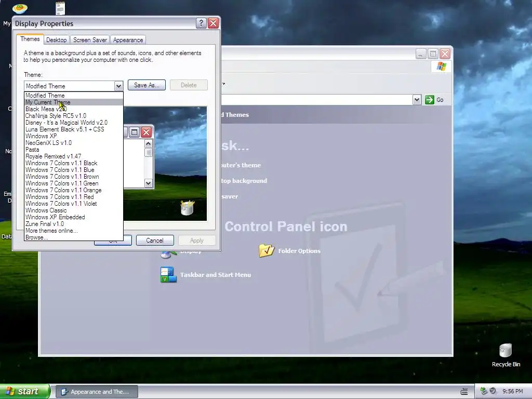Click the preview sample window close button

point(146,132)
